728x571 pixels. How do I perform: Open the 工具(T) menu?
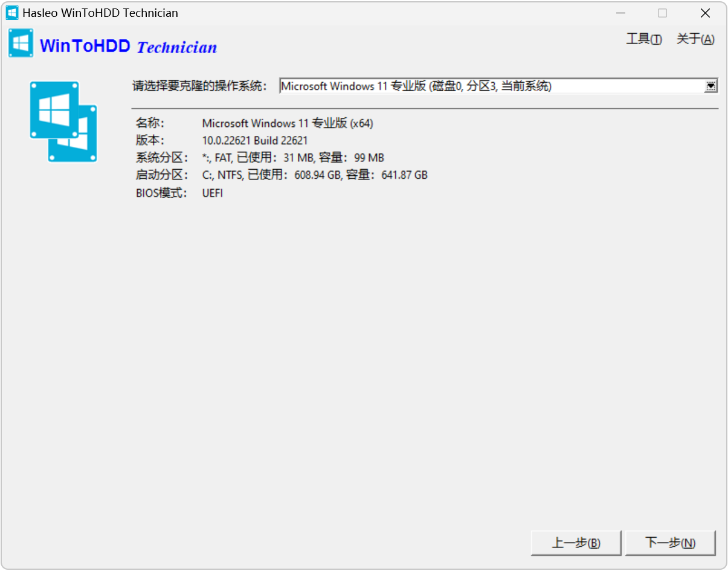(644, 39)
